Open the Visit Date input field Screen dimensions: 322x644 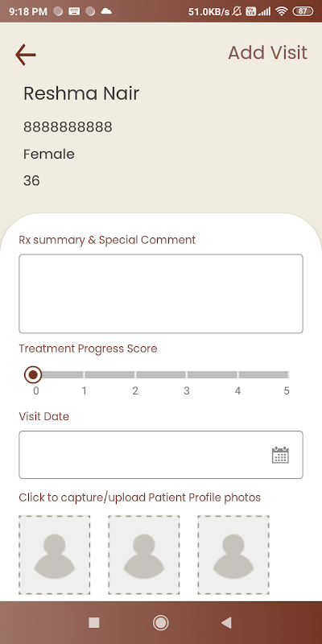(161, 455)
